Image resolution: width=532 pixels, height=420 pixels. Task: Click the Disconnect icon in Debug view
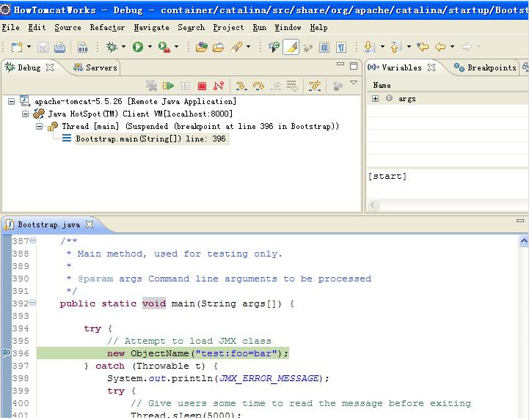click(219, 86)
